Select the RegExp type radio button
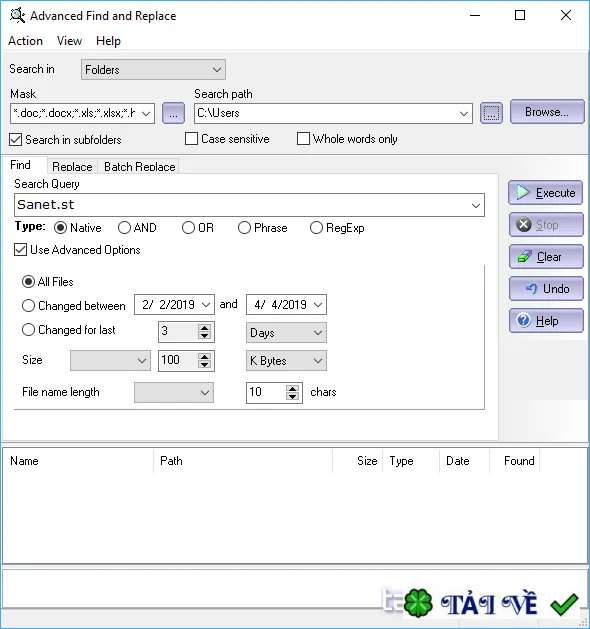Viewport: 590px width, 629px height. tap(316, 228)
